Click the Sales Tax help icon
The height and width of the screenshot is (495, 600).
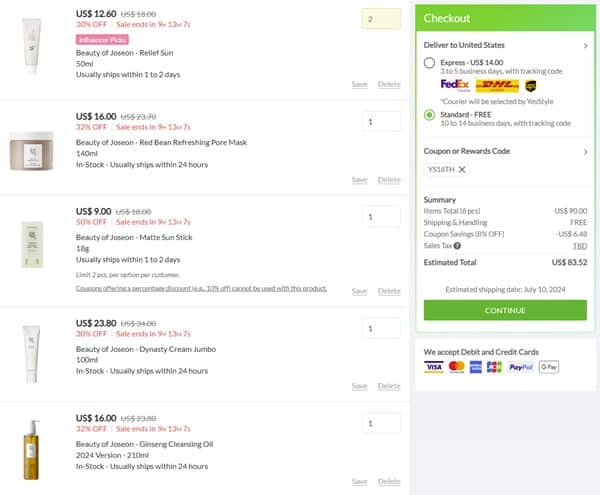pyautogui.click(x=457, y=245)
